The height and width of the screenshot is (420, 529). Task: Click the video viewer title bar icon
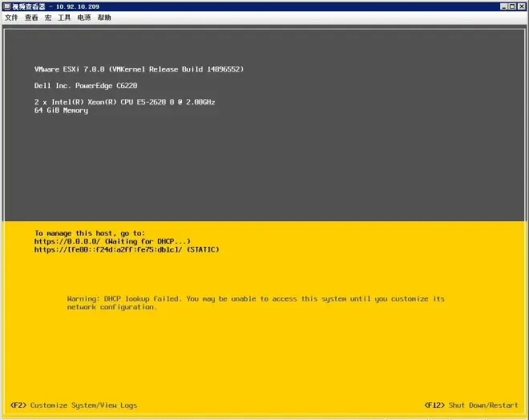6,6
